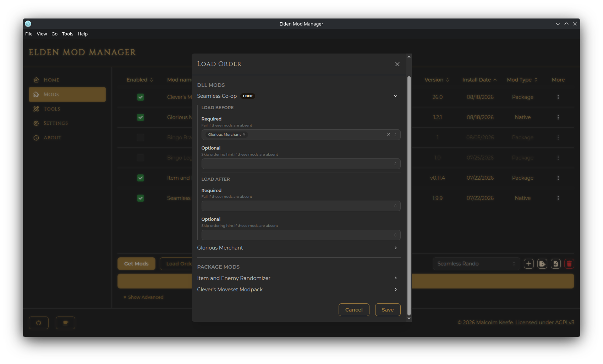Click the Get Mods button
This screenshot has height=364, width=603.
[136, 264]
